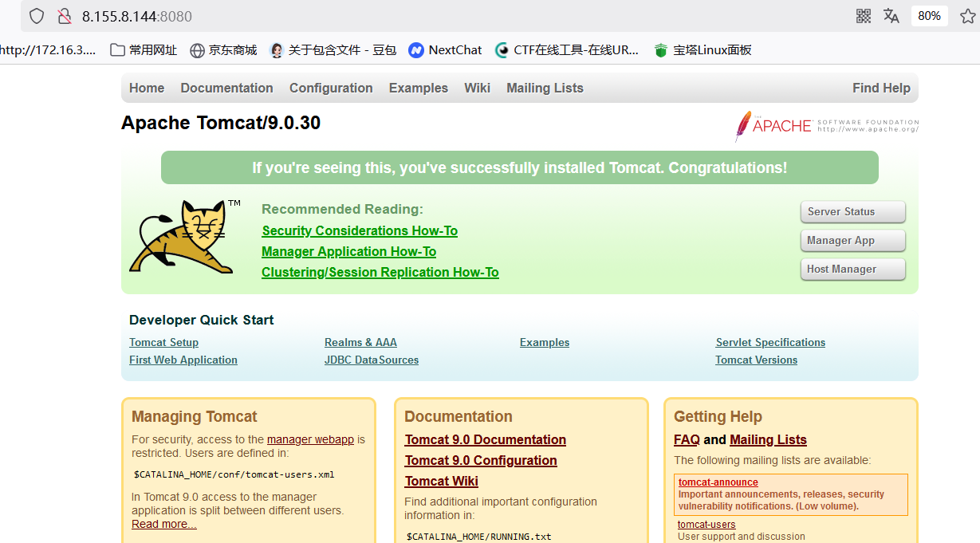This screenshot has width=980, height=543.
Task: Open the FAQ link under Getting Help
Action: coord(687,440)
